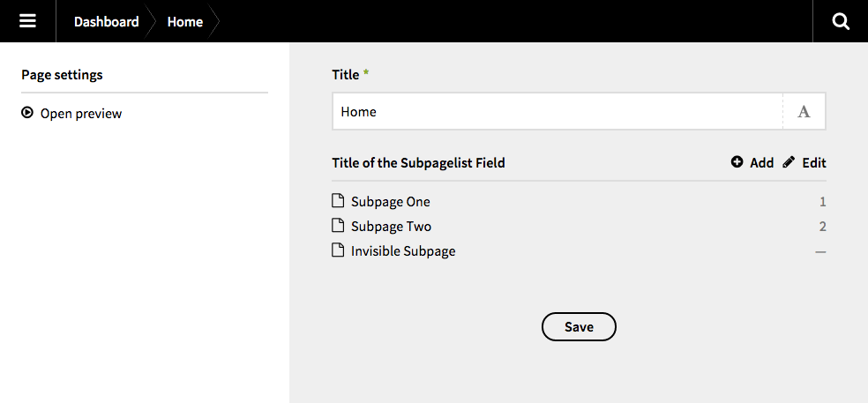The width and height of the screenshot is (868, 403).
Task: Click the search magnifier icon
Action: click(840, 21)
